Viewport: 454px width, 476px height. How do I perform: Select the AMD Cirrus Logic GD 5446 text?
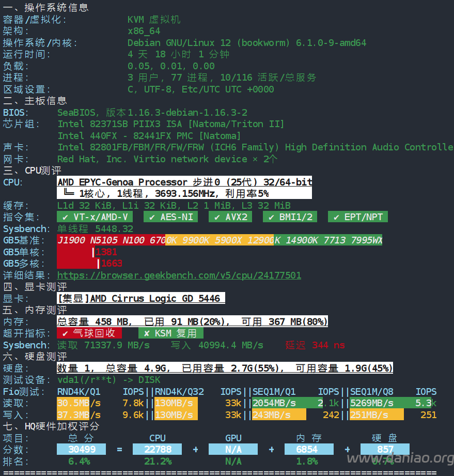(140, 299)
